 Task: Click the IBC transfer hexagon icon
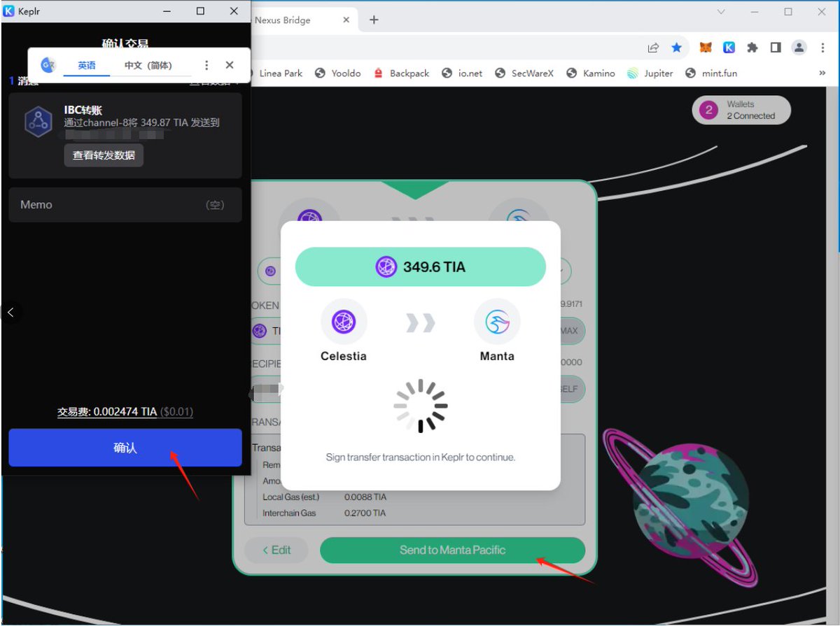(38, 122)
